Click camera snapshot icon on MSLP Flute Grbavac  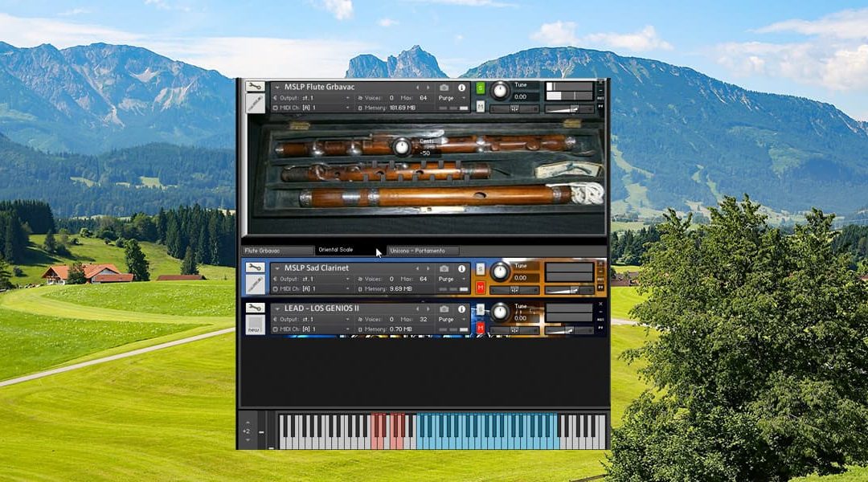click(x=444, y=88)
